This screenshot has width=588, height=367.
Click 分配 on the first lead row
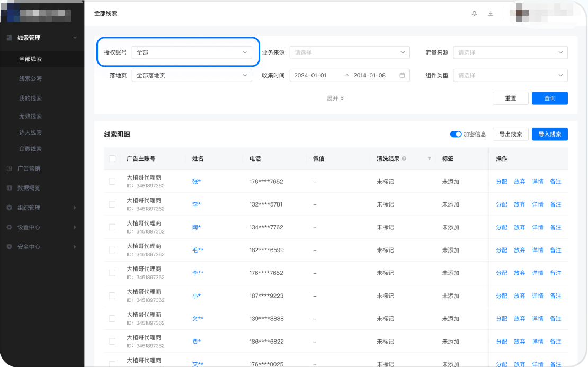pos(501,181)
